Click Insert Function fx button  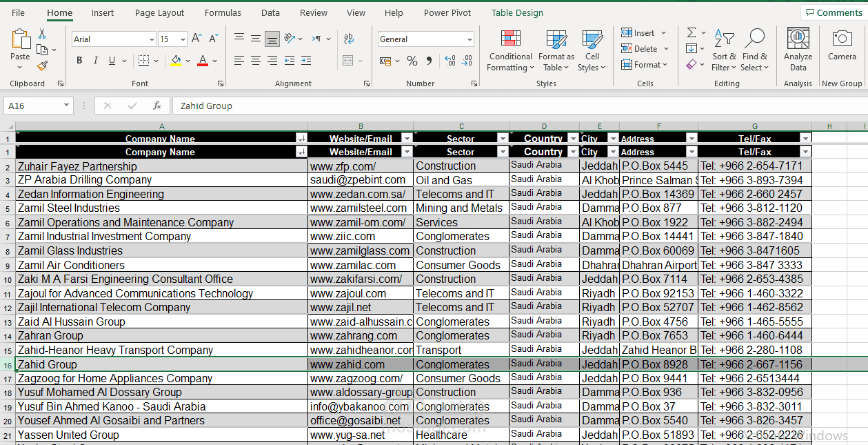pos(157,106)
